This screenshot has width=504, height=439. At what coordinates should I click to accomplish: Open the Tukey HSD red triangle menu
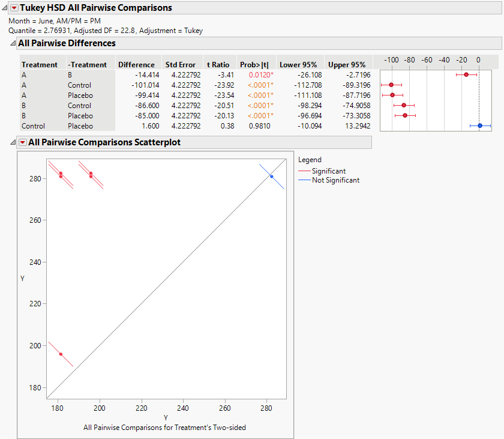tap(14, 8)
